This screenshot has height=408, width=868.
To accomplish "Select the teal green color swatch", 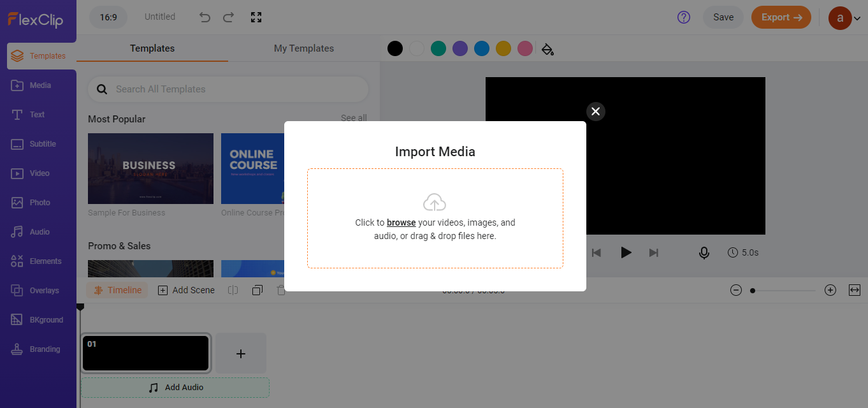I will tap(438, 48).
